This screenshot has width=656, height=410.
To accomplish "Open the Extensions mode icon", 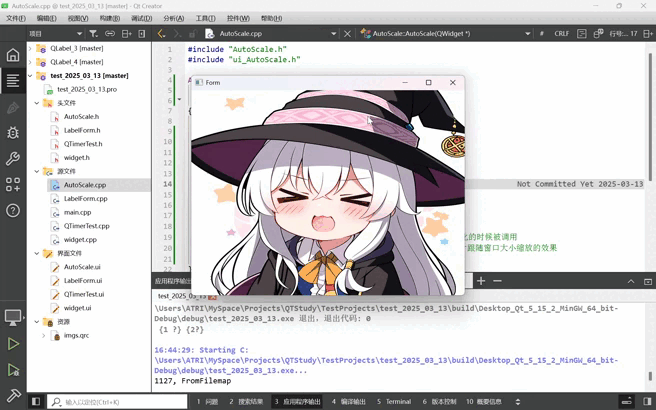I will (x=13, y=184).
